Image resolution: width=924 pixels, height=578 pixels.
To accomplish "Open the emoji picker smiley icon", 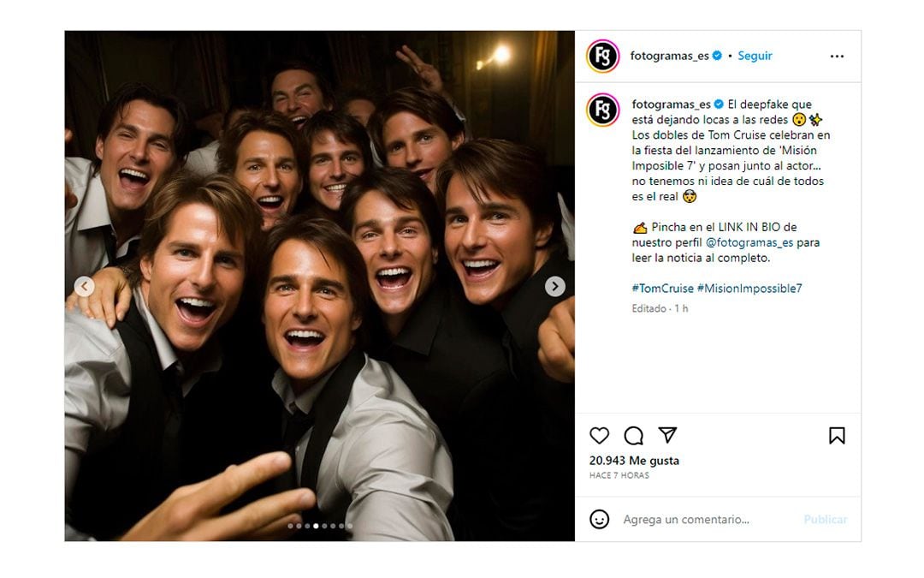I will 600,519.
